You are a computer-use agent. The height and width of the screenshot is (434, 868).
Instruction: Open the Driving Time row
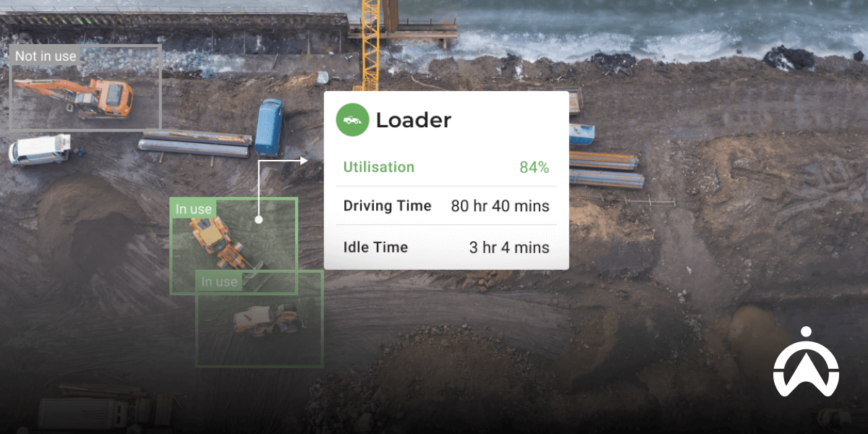(446, 206)
